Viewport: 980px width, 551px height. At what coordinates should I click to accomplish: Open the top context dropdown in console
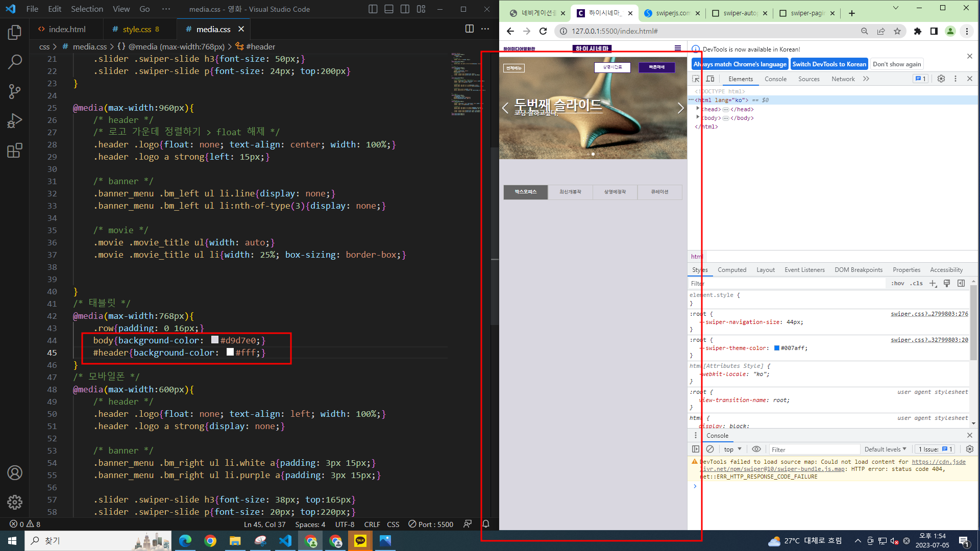pyautogui.click(x=732, y=449)
